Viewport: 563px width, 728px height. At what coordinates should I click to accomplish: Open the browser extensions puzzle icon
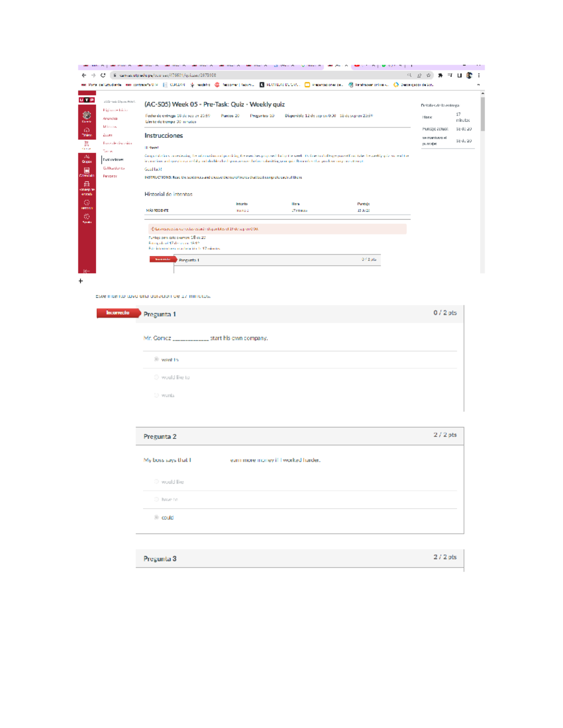tap(440, 75)
